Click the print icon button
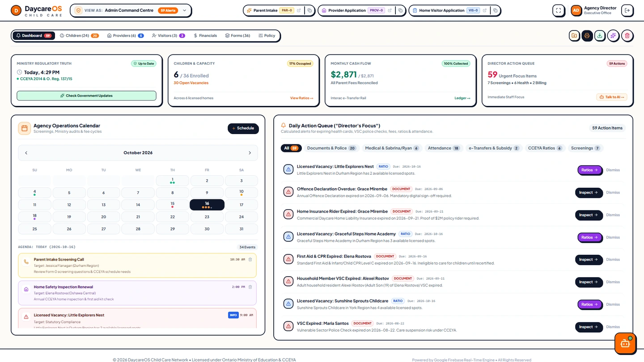Image resolution: width=644 pixels, height=362 pixels. click(587, 36)
